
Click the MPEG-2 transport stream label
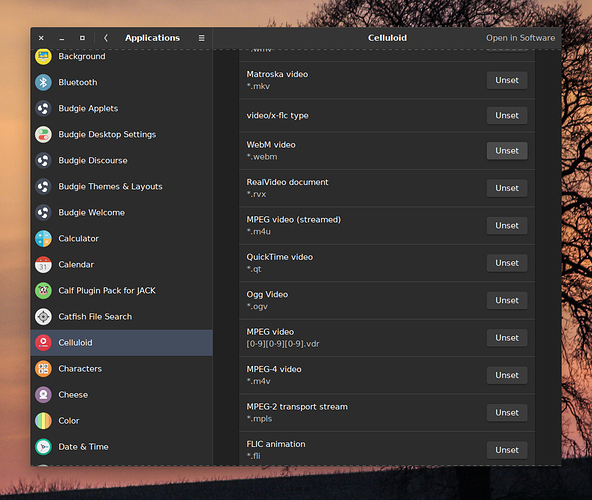tap(297, 407)
